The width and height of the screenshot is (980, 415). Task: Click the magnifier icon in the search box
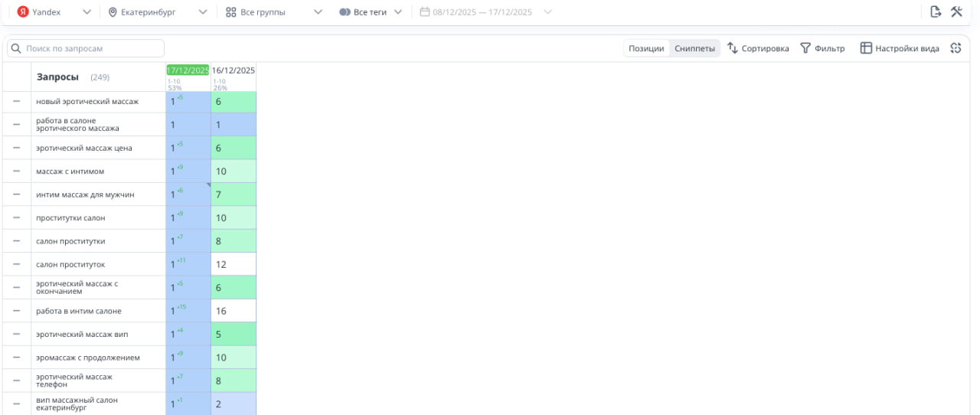(16, 48)
